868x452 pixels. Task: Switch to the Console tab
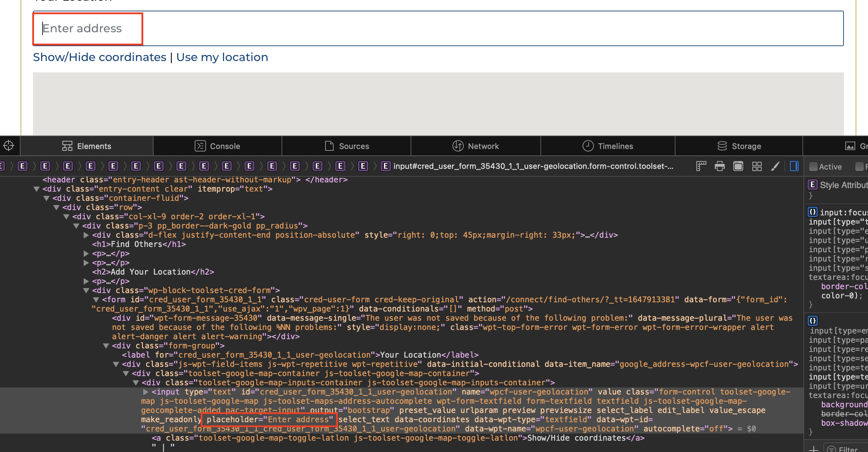217,146
